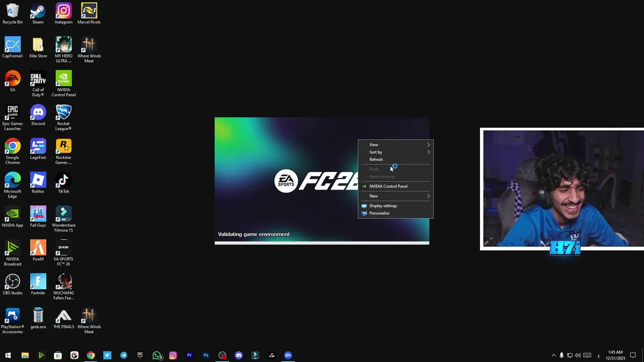The width and height of the screenshot is (644, 362).
Task: Click the tray microphone icon
Action: tap(561, 355)
